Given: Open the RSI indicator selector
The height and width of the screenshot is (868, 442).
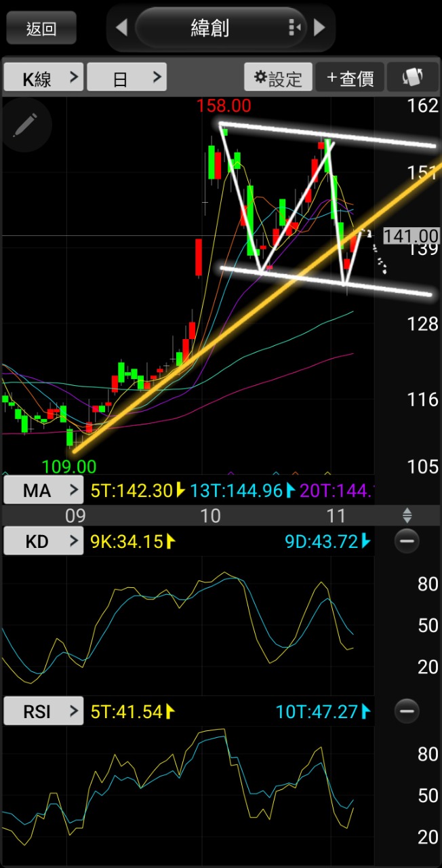Looking at the screenshot, I should (43, 711).
